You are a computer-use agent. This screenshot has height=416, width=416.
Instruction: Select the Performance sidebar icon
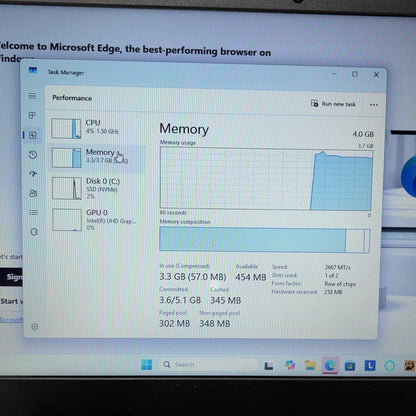click(33, 135)
